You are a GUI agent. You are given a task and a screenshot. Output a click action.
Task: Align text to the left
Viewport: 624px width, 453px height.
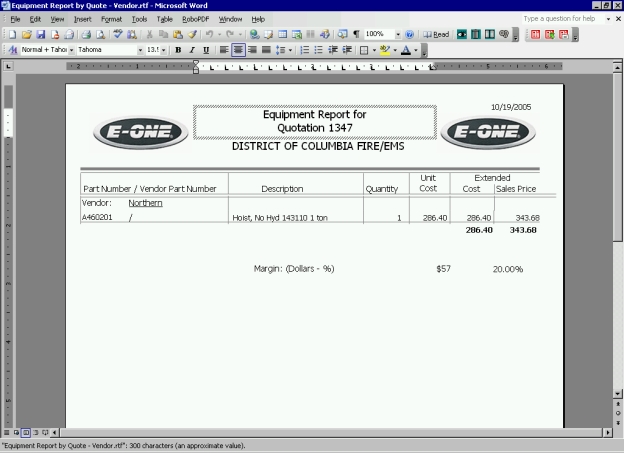coord(224,50)
